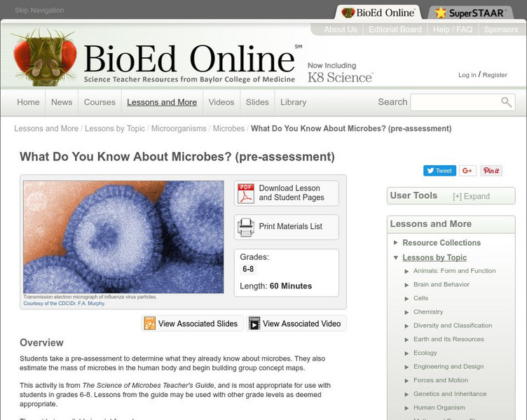The width and height of the screenshot is (527, 420).
Task: Open the About Us page
Action: click(341, 29)
